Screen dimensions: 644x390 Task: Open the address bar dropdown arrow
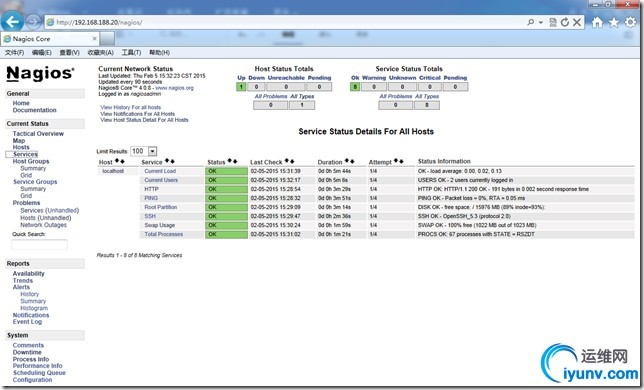pyautogui.click(x=541, y=22)
